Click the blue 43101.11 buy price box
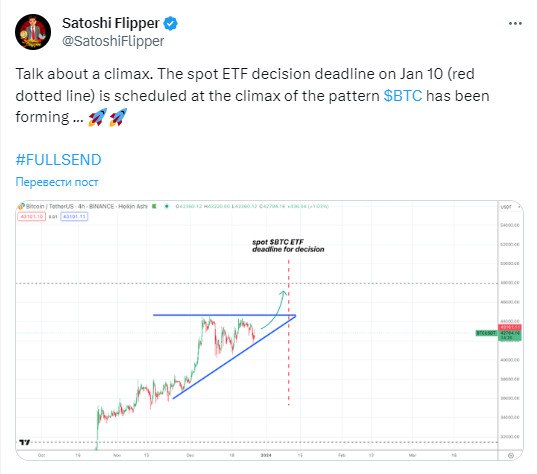Viewport: 537px width, 474px height. (74, 216)
